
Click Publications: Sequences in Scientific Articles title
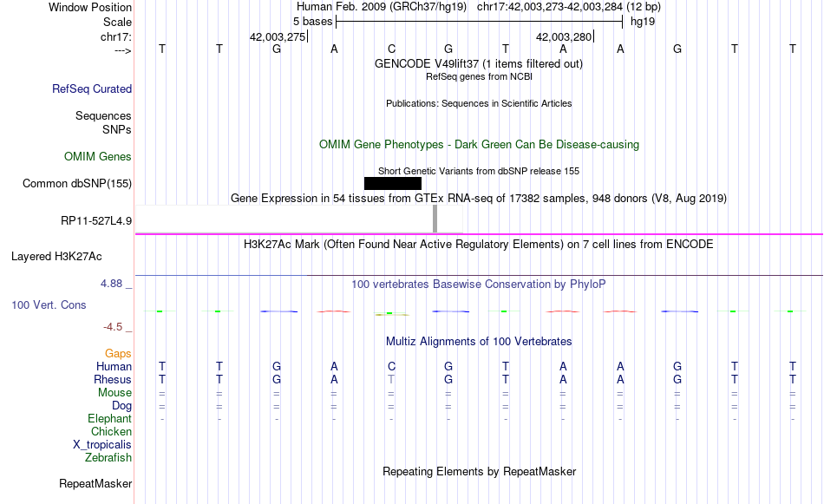(479, 103)
